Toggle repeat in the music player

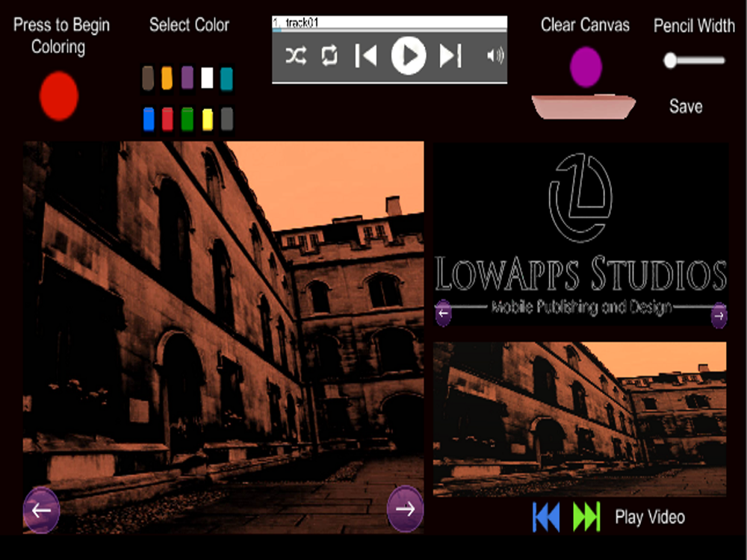pos(329,56)
